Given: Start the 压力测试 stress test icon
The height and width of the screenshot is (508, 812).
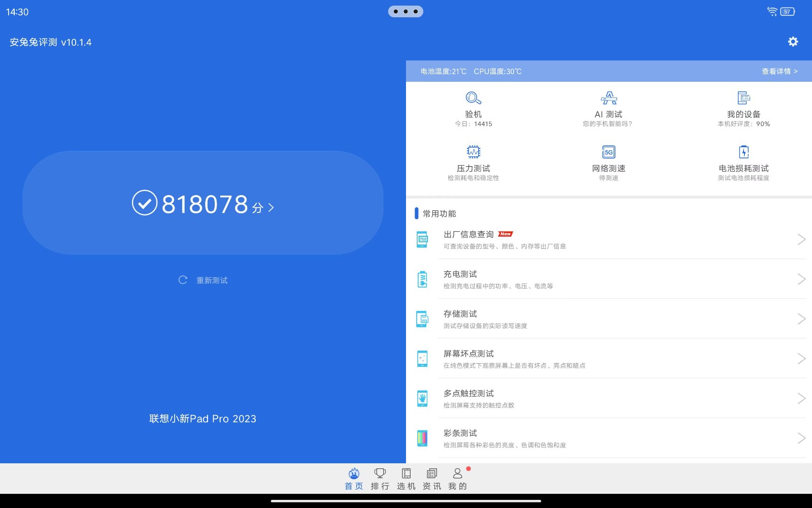Looking at the screenshot, I should (x=473, y=151).
